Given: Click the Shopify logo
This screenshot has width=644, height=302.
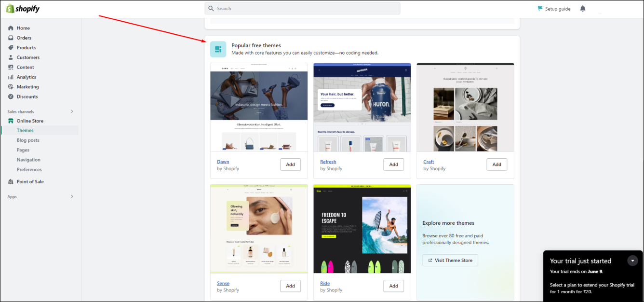Looking at the screenshot, I should 23,9.
